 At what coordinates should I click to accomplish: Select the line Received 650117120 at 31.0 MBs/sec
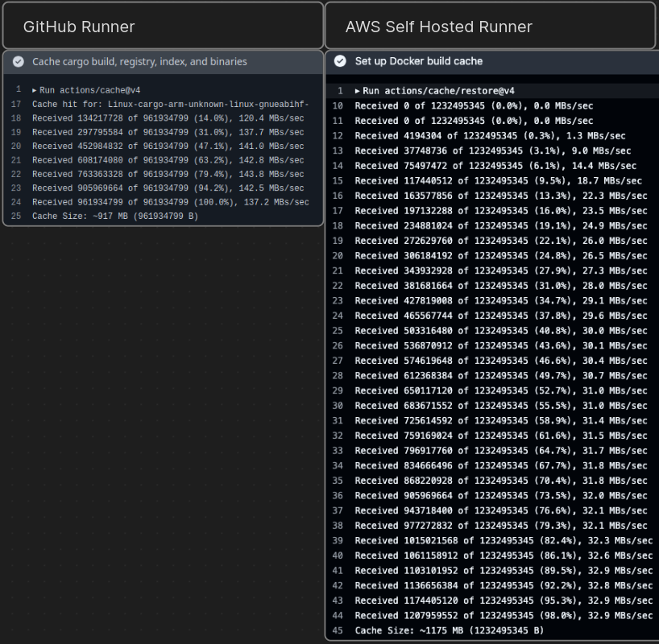[x=501, y=390]
